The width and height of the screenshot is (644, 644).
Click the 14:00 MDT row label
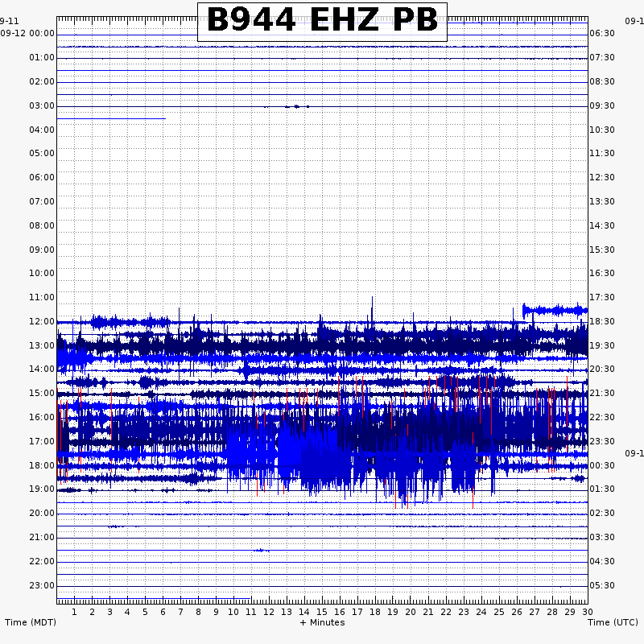point(42,369)
